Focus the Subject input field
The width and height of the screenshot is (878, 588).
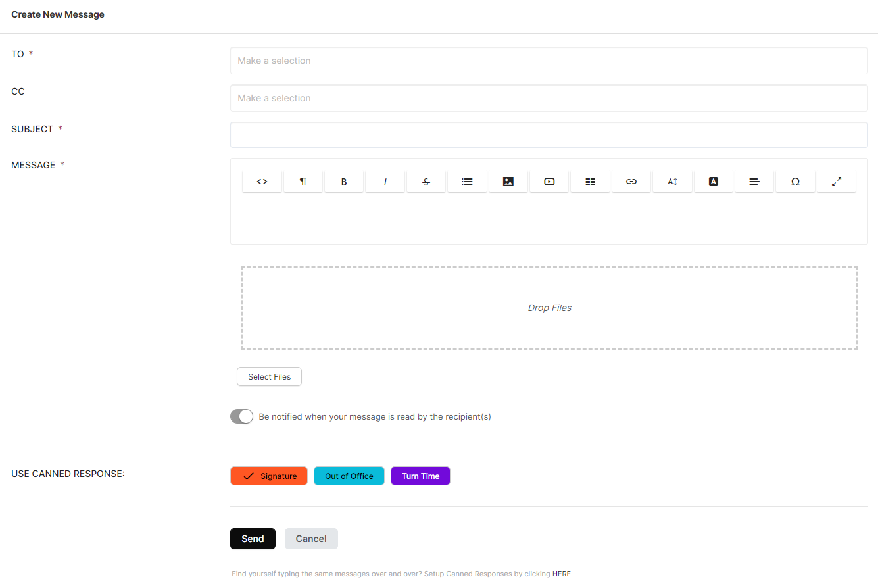coord(549,135)
